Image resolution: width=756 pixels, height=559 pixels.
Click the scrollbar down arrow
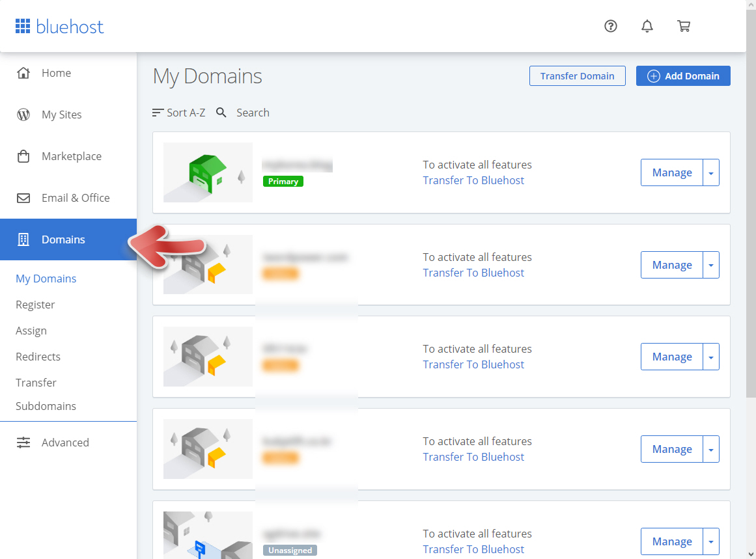pyautogui.click(x=751, y=554)
